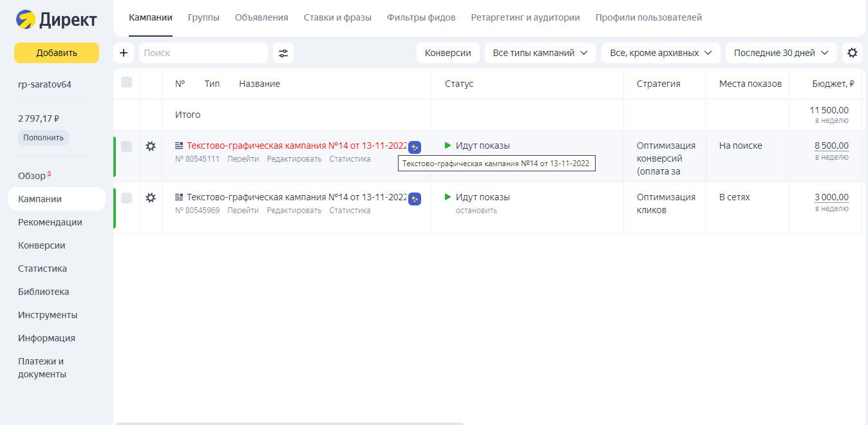Open the Фильтры фидов tab
This screenshot has width=868, height=425.
(421, 18)
